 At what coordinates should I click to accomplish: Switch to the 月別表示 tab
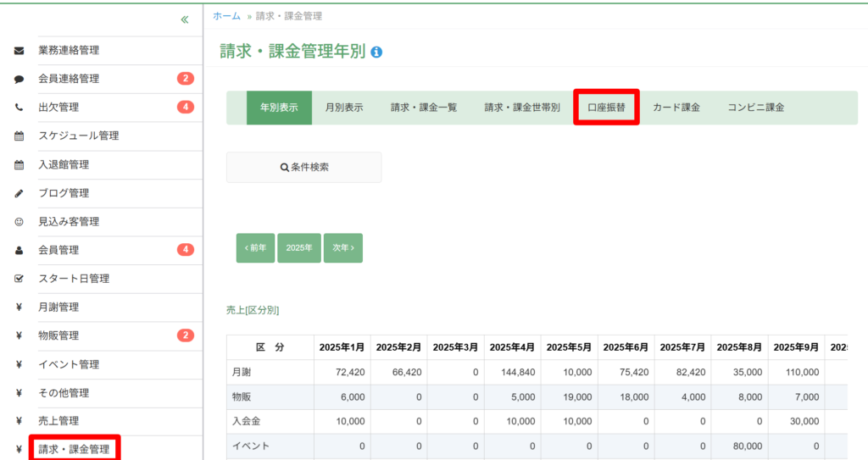tap(344, 108)
